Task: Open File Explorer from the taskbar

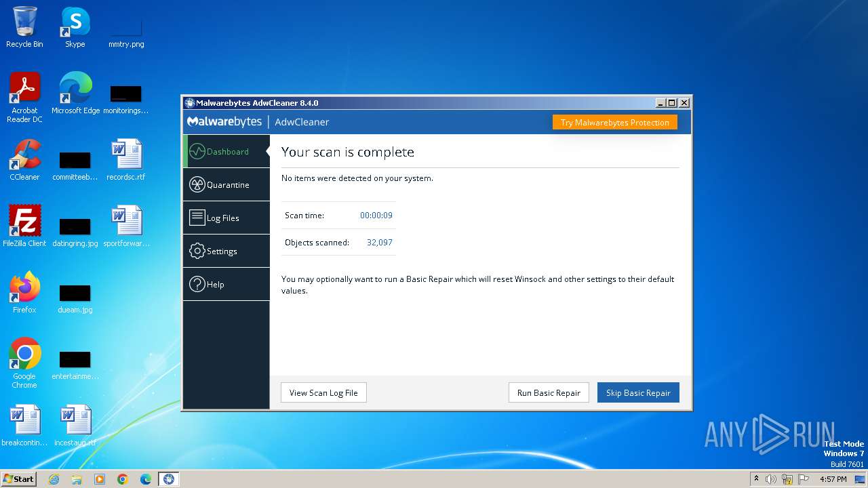Action: [x=77, y=479]
